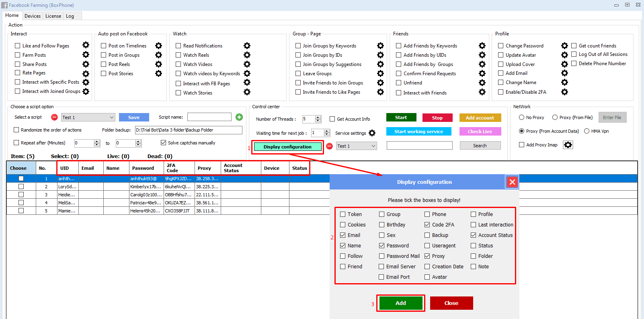Click the Add account button
This screenshot has height=319, width=644.
[480, 118]
